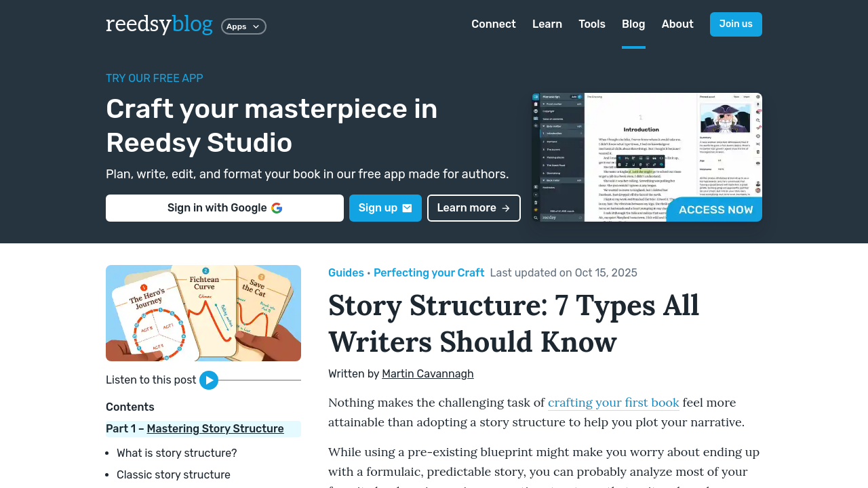Open author Martin Cavannagh's profile

click(x=428, y=374)
